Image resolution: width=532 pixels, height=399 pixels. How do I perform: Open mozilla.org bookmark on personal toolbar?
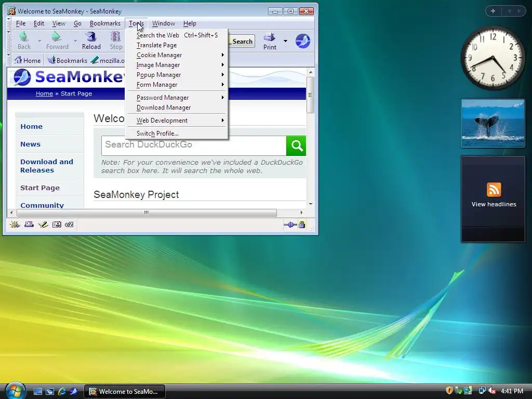[108, 60]
